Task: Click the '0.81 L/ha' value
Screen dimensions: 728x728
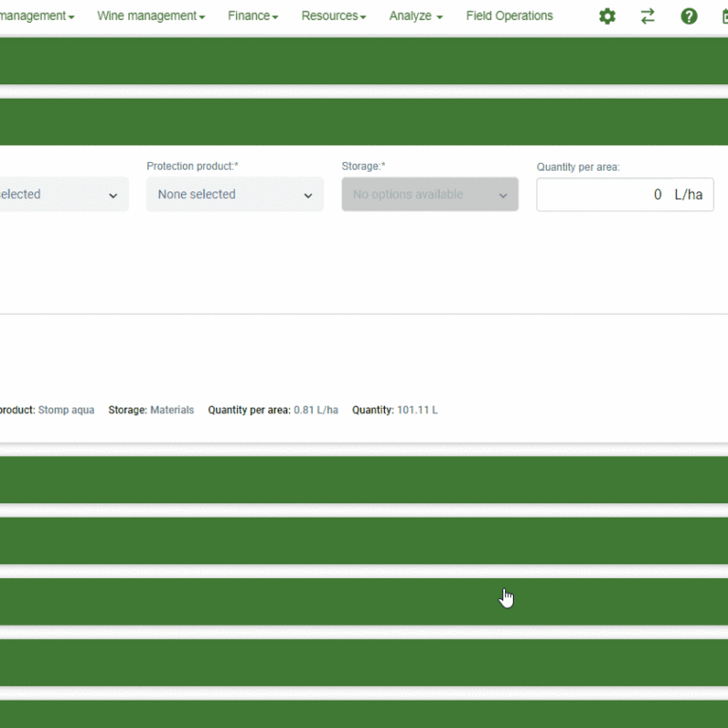Action: (x=316, y=409)
